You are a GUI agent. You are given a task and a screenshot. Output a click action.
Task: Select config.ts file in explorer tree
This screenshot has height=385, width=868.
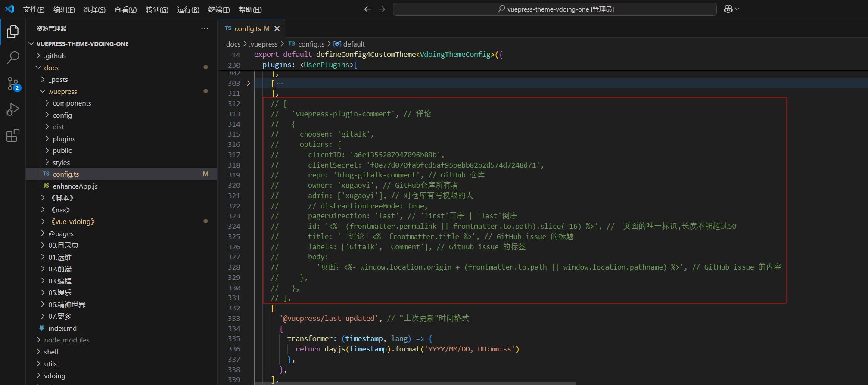(x=121, y=174)
